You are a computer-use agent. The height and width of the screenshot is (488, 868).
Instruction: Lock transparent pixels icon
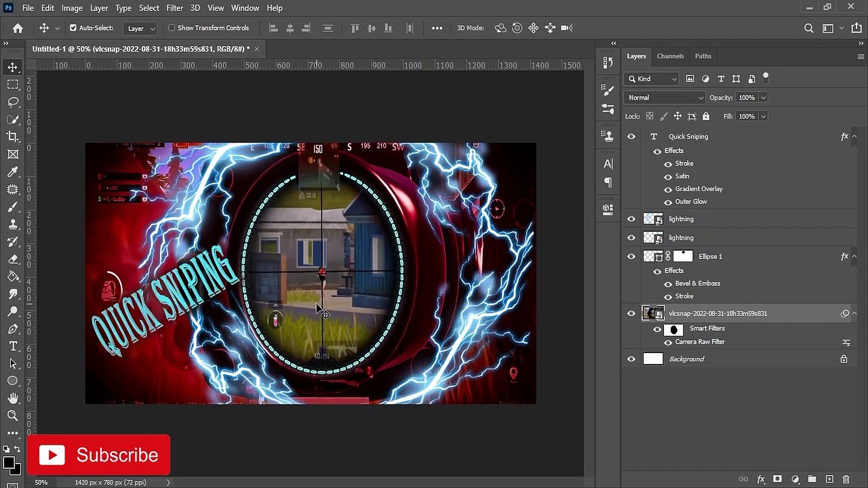tap(650, 116)
